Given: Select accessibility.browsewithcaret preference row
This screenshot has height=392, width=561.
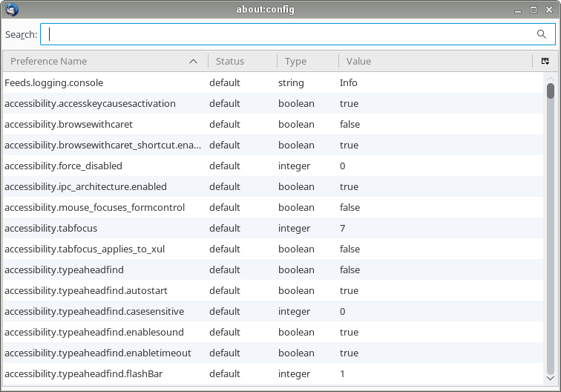Looking at the screenshot, I should [68, 125].
